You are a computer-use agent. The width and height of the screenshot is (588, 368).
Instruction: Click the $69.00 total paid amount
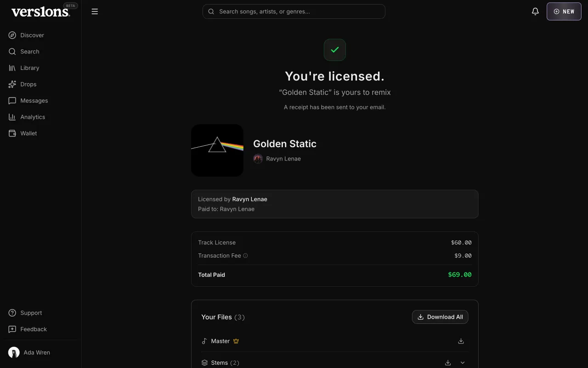click(x=460, y=275)
